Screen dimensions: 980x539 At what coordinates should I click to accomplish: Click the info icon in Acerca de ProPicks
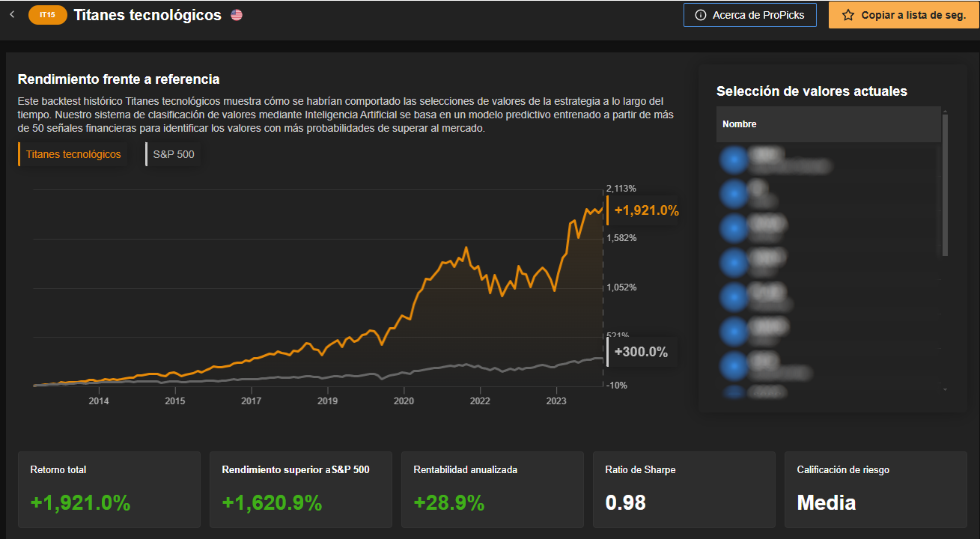pos(701,15)
